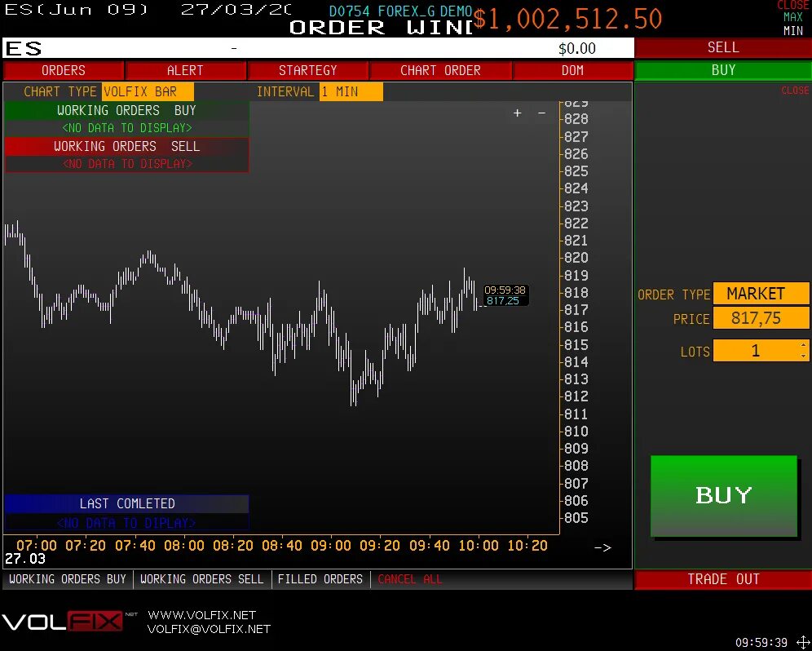Switch to BUY side bar
Screen dimensions: 812x651
[x=723, y=70]
